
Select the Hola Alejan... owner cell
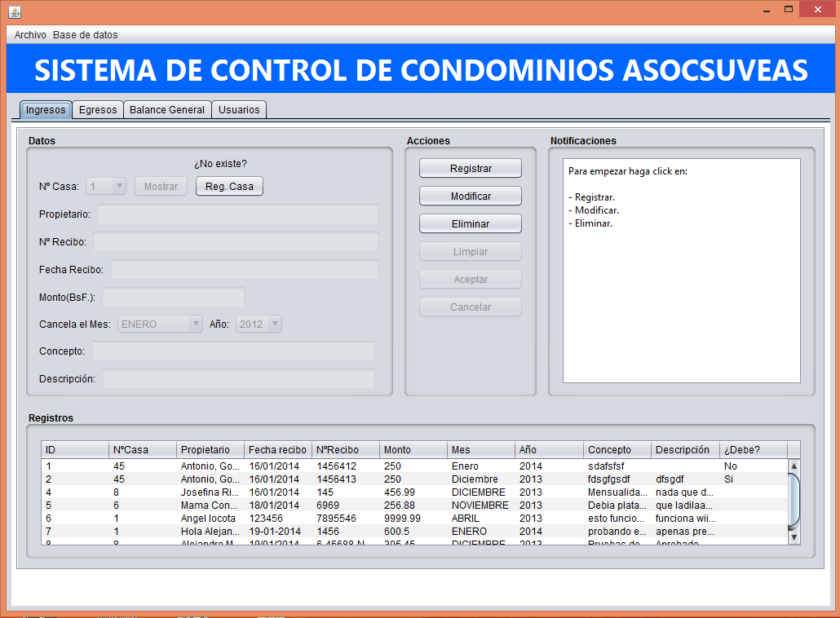click(x=210, y=532)
